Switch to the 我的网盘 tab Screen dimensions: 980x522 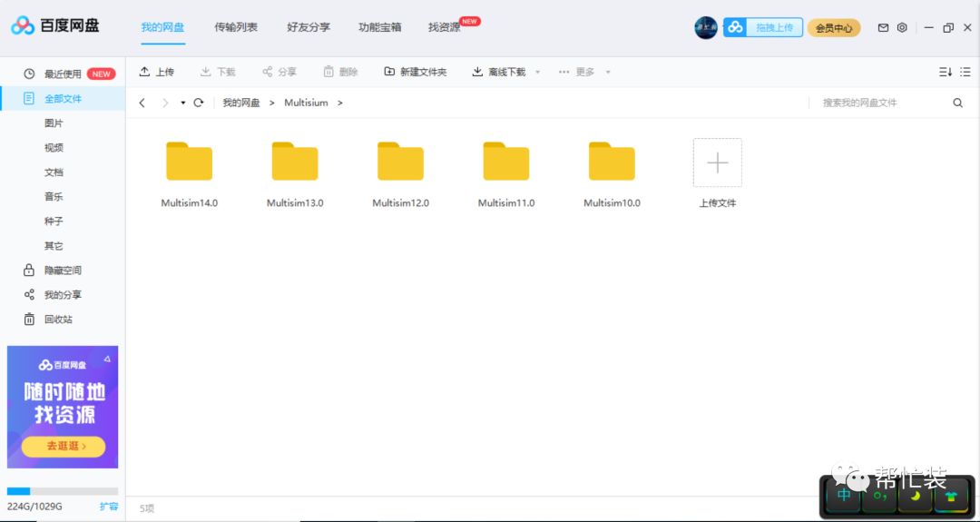click(x=162, y=27)
